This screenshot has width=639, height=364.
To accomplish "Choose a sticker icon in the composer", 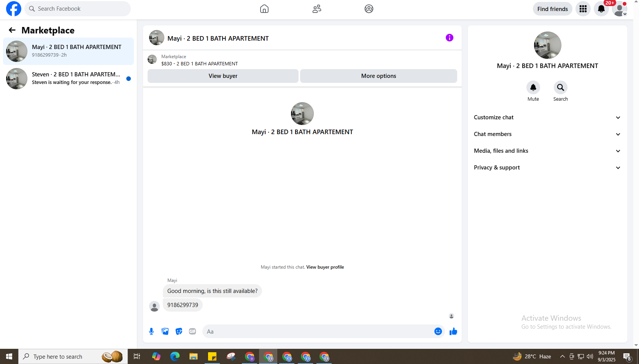I will [x=179, y=331].
